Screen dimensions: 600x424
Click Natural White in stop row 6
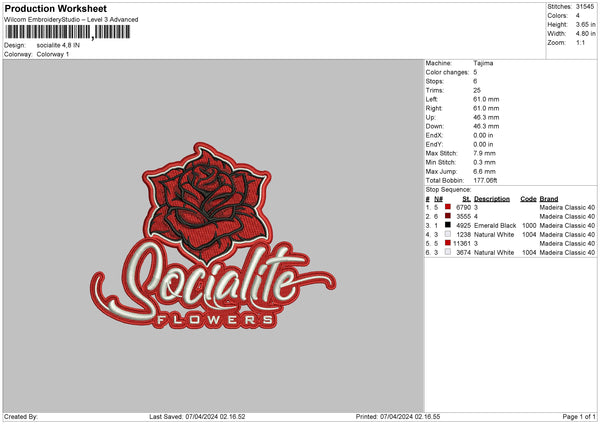tap(494, 253)
